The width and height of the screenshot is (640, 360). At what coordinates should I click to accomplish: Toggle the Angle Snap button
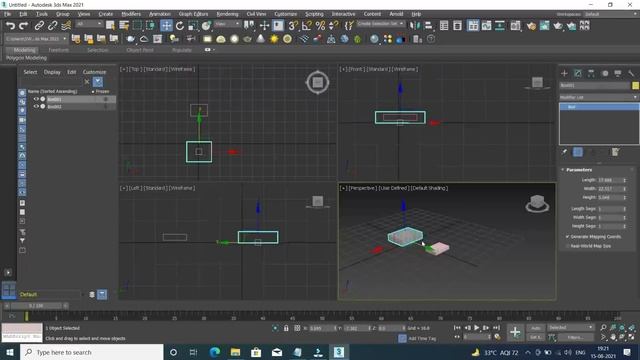[x=306, y=26]
